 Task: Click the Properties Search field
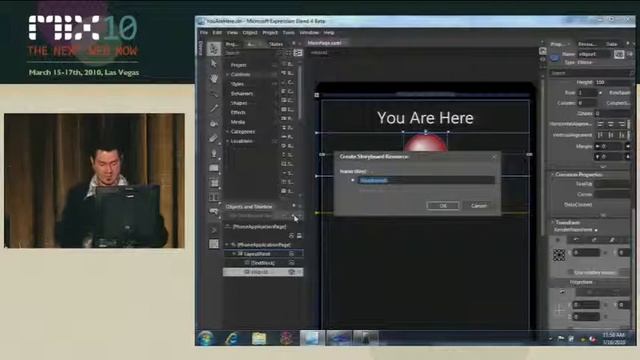pos(591,73)
